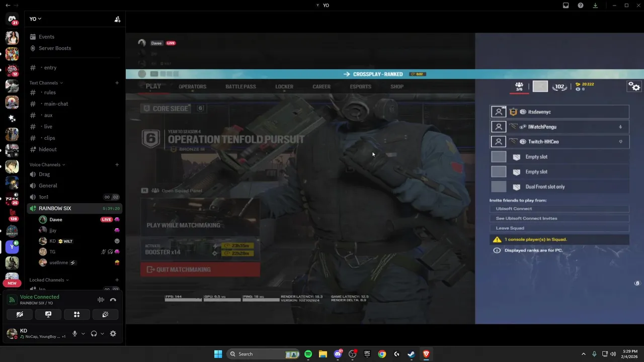
Task: Open Spotify from the taskbar
Action: 308,354
